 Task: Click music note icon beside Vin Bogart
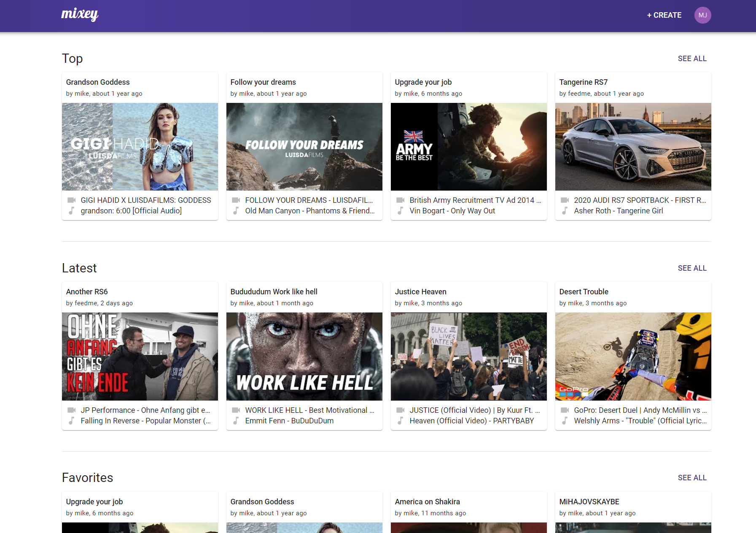[x=401, y=210]
